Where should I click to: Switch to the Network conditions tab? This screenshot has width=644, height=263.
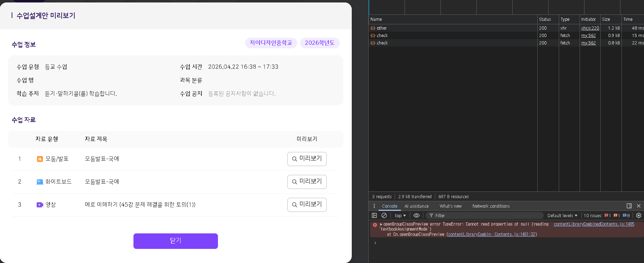tap(491, 206)
